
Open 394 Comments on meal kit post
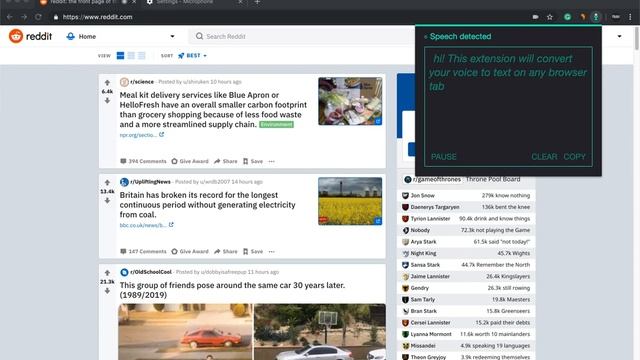pos(143,161)
